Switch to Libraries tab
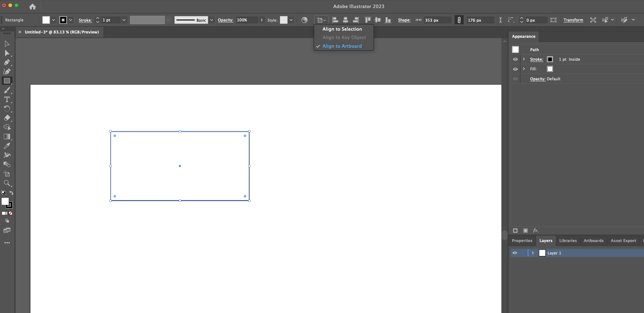Screen dimensions: 644x313 point(568,240)
